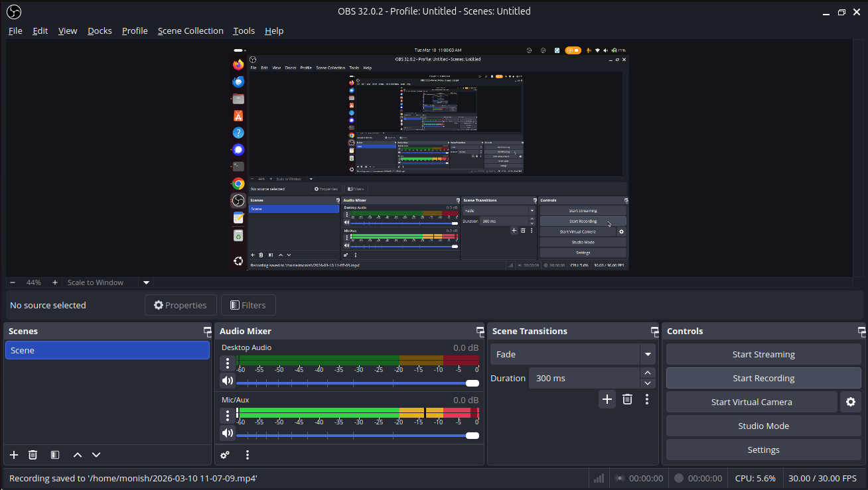Delete transition using trash icon
The width and height of the screenshot is (868, 490).
[x=627, y=399]
